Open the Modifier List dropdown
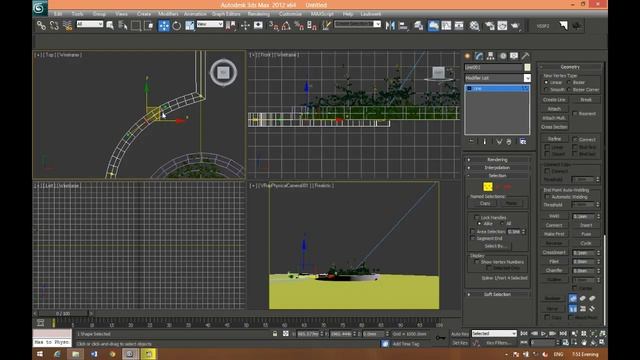This screenshot has height=360, width=640. coord(498,78)
